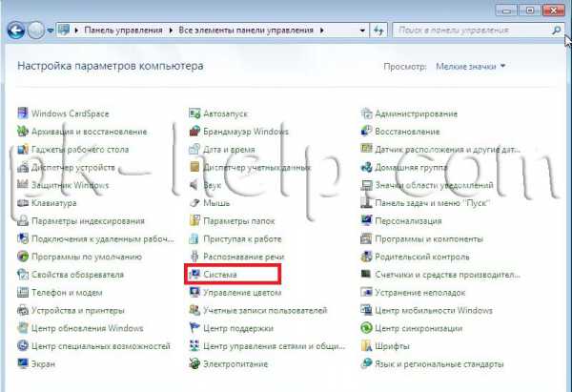Open the Управление цветом link
The width and height of the screenshot is (572, 392).
242,293
